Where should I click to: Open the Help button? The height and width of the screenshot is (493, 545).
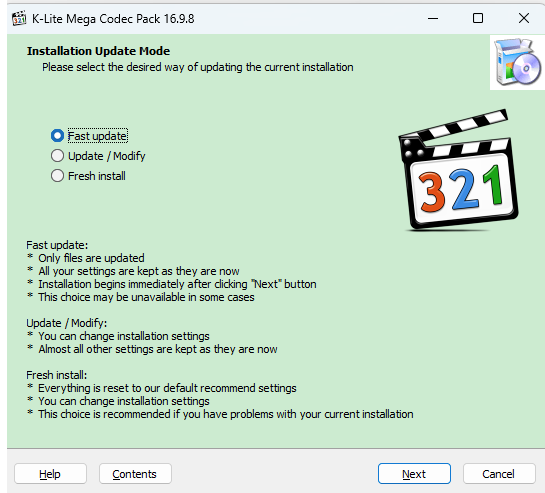(x=50, y=474)
